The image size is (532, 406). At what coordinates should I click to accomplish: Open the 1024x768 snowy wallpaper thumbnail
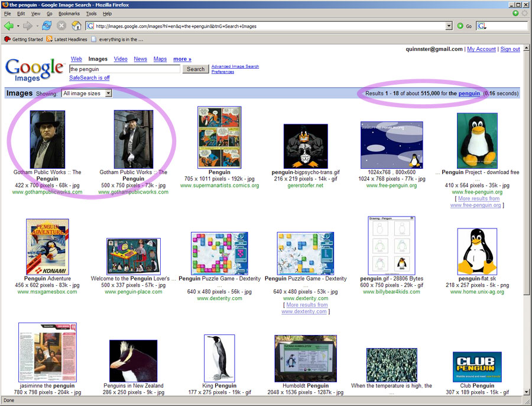click(x=391, y=145)
